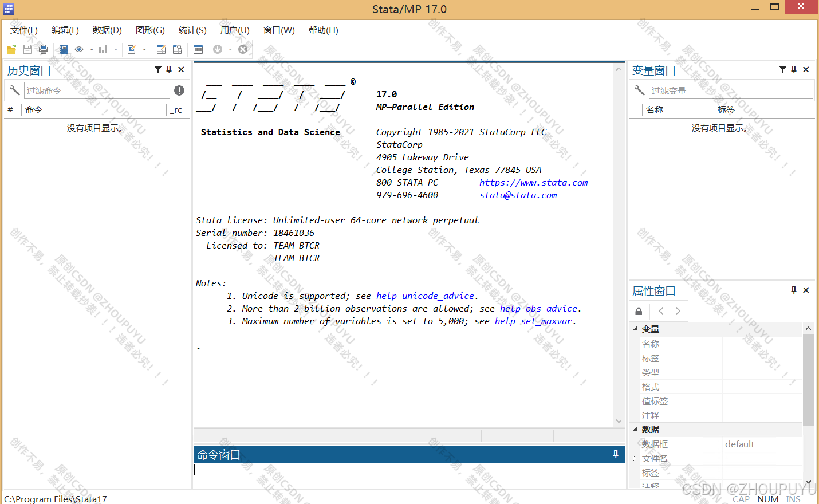Click the 过滤变量 filter box
Screen dimensions: 819x504
point(731,90)
